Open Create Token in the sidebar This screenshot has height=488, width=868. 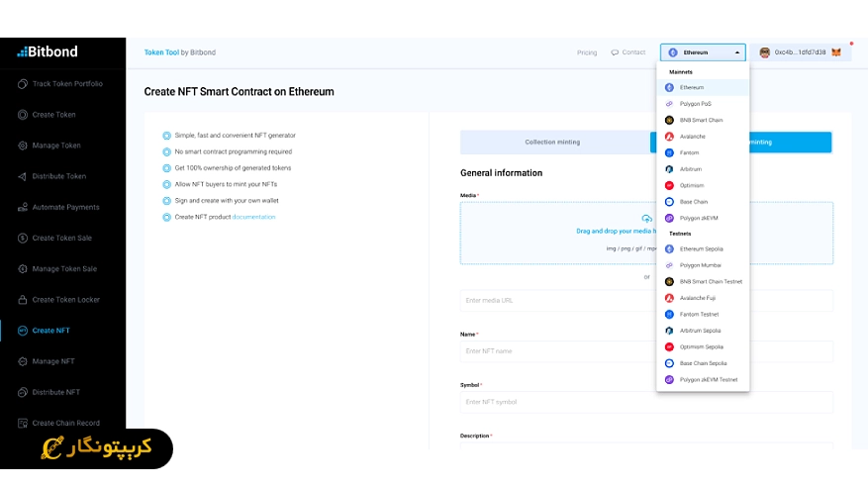53,115
